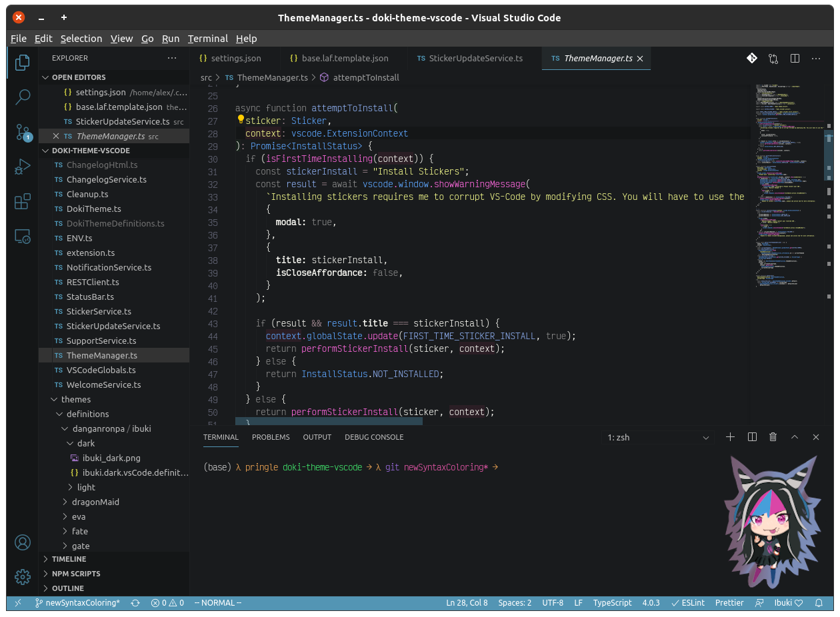840x617 pixels.
Task: Close the terminal panel
Action: point(816,437)
